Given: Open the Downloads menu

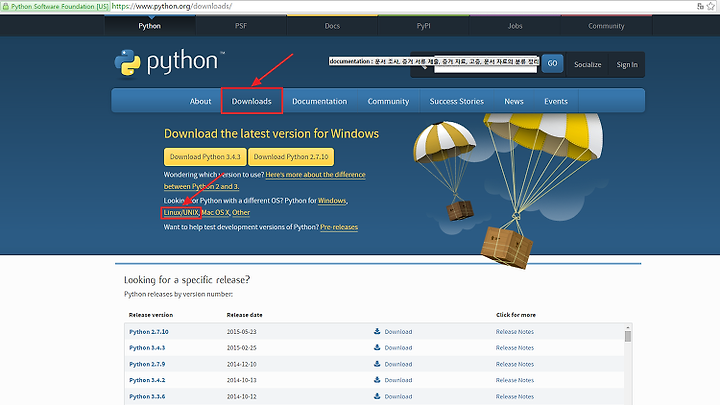Looking at the screenshot, I should click(x=251, y=101).
